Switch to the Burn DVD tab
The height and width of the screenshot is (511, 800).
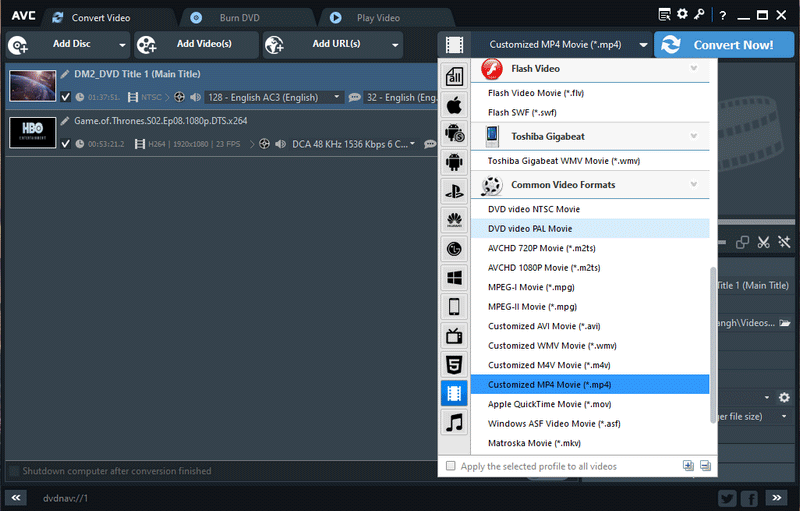(x=239, y=18)
